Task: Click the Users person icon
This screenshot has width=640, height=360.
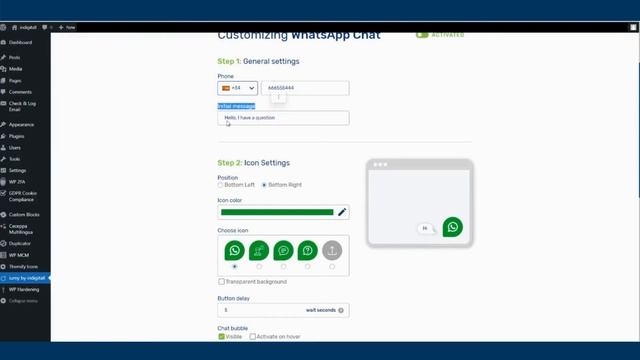Action: pos(3,148)
